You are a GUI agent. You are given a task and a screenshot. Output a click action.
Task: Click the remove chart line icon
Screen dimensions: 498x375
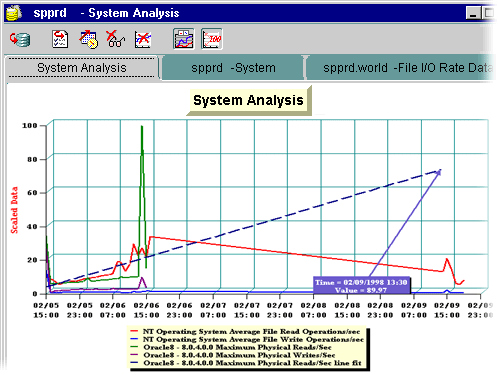pos(143,39)
